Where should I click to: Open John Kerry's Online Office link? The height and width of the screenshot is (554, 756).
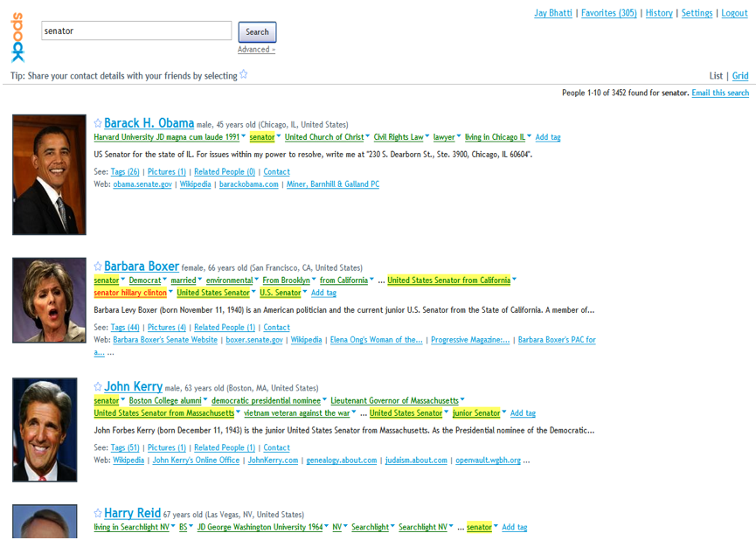point(196,461)
